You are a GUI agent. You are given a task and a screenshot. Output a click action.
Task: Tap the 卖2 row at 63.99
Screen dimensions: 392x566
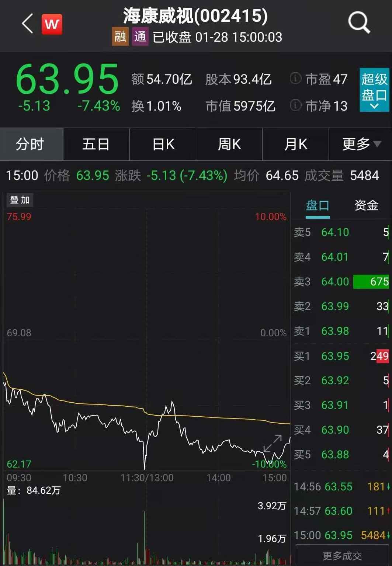341,306
